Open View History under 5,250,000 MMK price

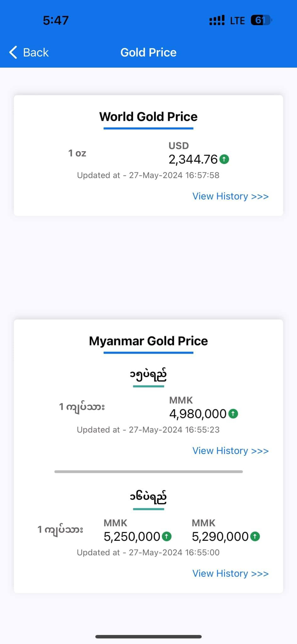230,573
